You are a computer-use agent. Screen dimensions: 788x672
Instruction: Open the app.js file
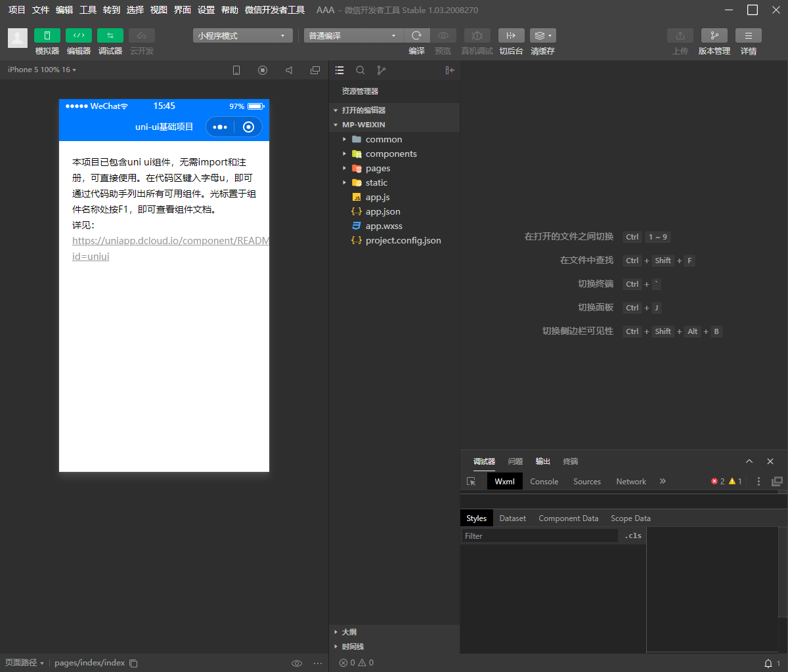point(394,197)
